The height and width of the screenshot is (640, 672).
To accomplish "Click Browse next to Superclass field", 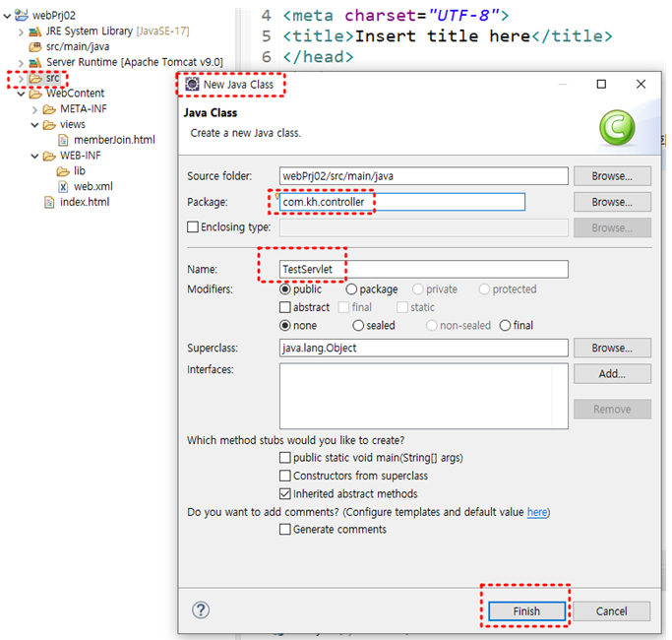I will coord(612,348).
